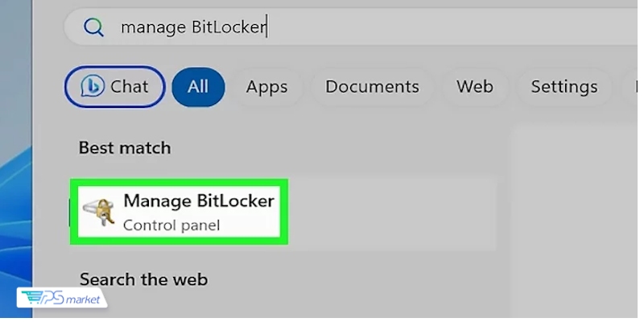The height and width of the screenshot is (322, 644).
Task: Filter results by Documents
Action: coord(372,86)
